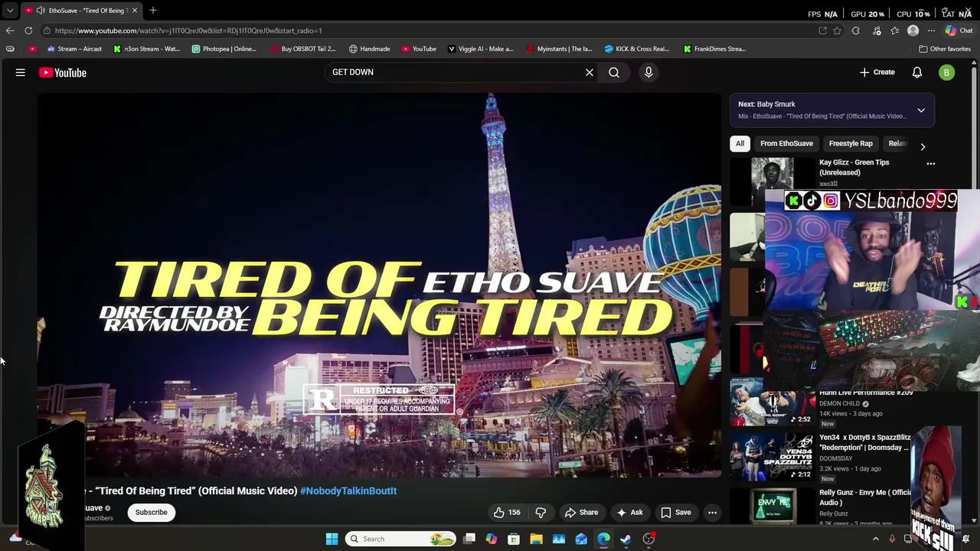Open the YouTube bookmark in the bar
Screen dimensions: 980x551
tap(419, 49)
